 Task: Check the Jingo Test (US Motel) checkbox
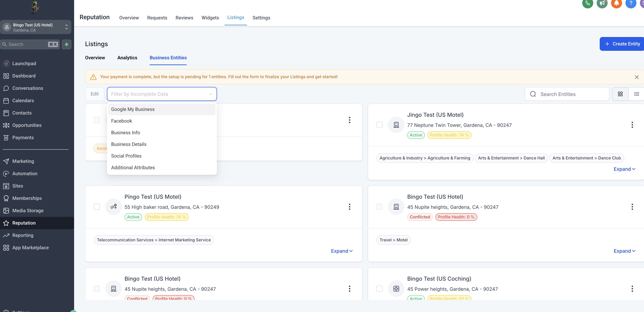[x=379, y=125]
